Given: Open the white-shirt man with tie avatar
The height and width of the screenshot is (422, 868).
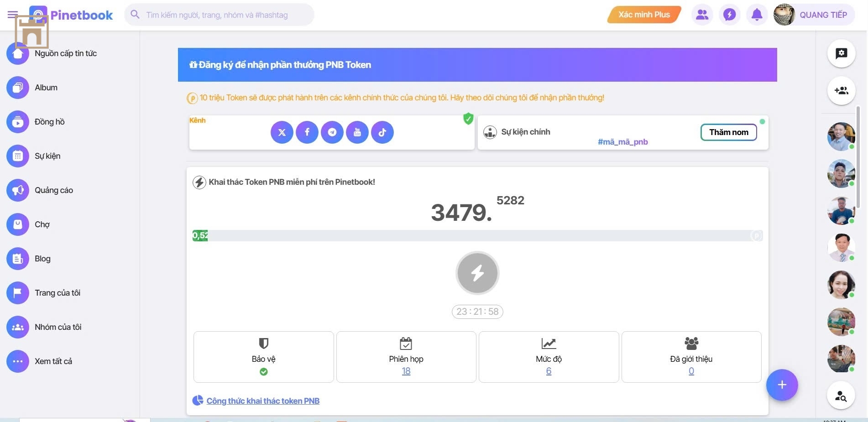Looking at the screenshot, I should 841,248.
